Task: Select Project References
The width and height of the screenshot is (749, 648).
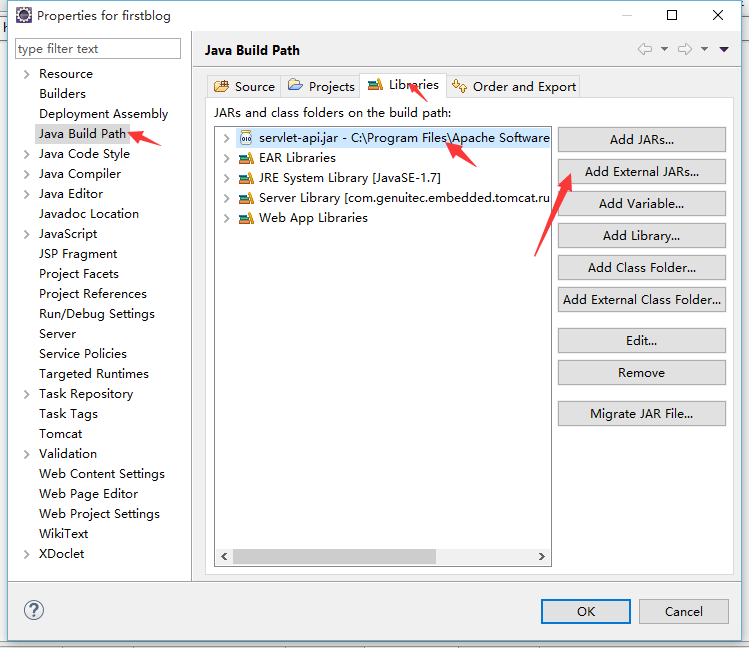Action: click(93, 294)
